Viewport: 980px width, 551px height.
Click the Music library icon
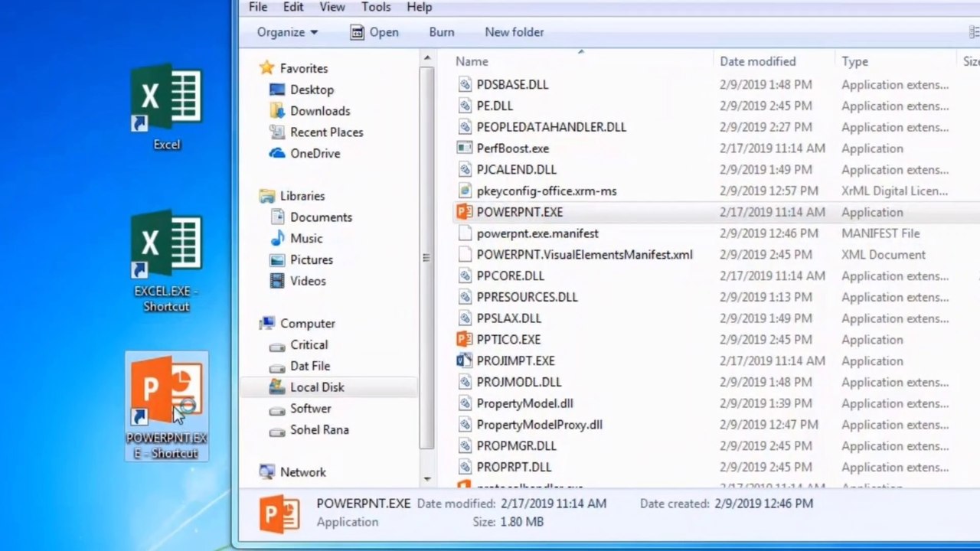(277, 238)
